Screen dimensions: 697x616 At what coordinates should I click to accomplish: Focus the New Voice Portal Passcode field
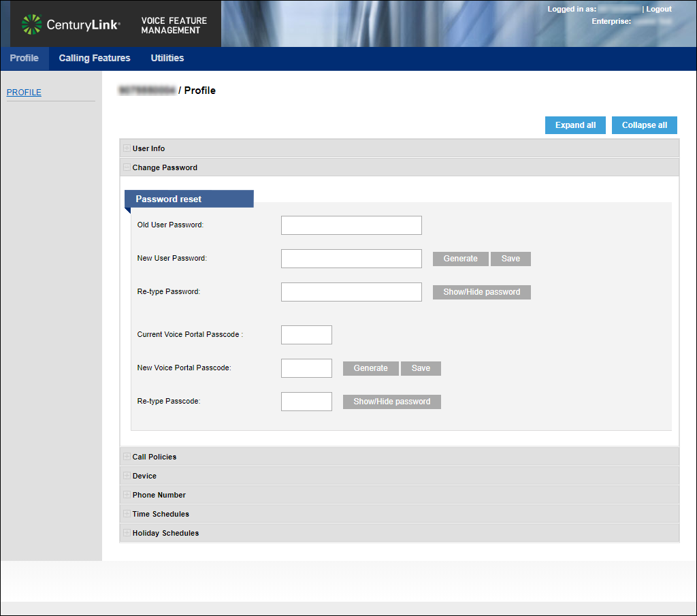coord(306,368)
